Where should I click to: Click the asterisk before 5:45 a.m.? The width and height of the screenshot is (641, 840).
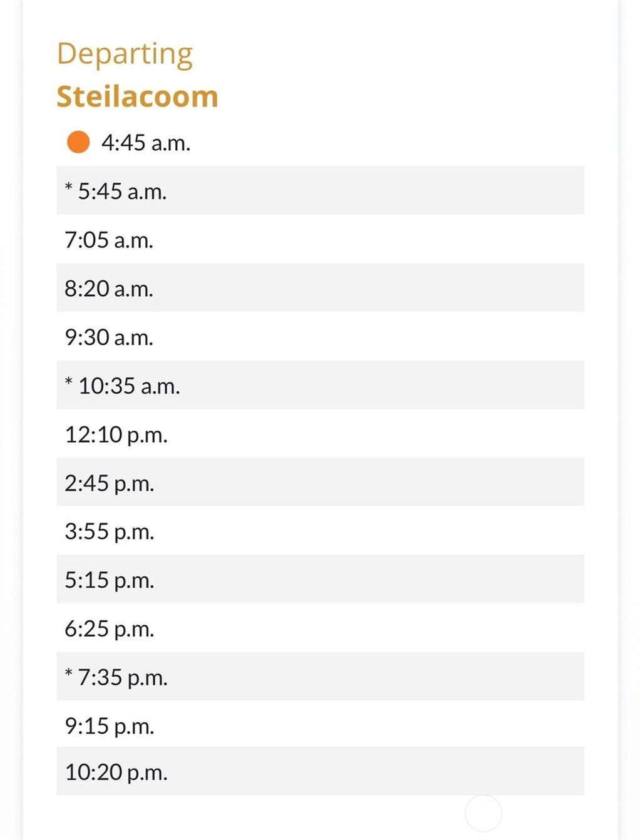coord(68,187)
